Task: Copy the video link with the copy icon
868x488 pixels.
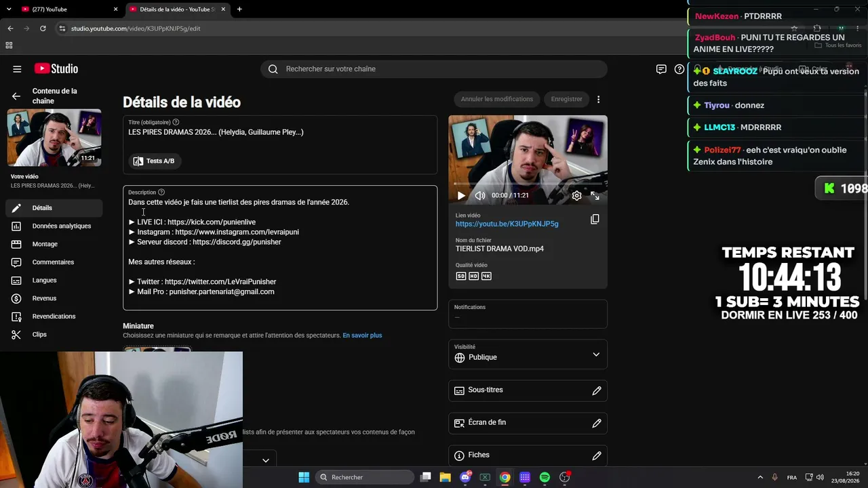Action: pyautogui.click(x=595, y=220)
